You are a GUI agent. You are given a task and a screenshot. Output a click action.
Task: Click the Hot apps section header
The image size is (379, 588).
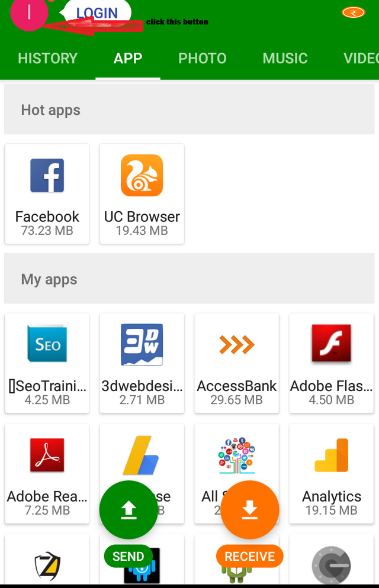[189, 110]
